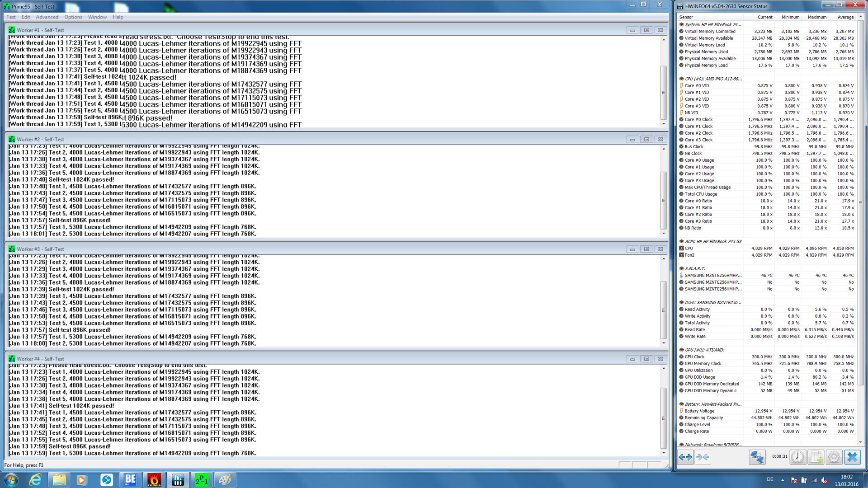This screenshot has width=868, height=488.
Task: Click the Prime95 title bar icon
Action: click(6, 6)
